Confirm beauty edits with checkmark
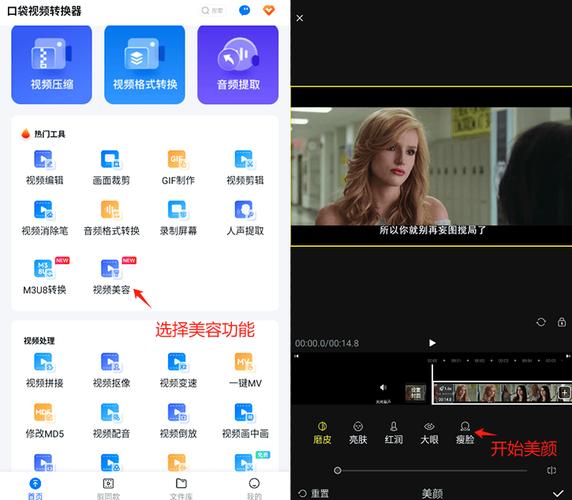The image size is (572, 500). click(558, 493)
